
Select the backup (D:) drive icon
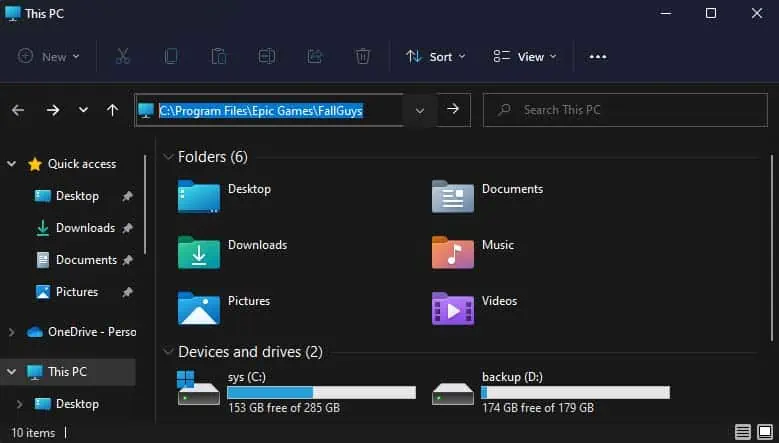453,393
